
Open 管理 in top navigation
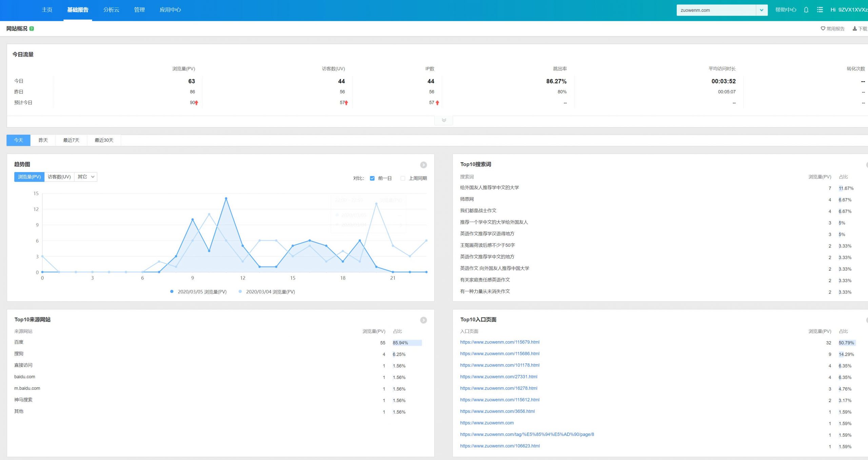(139, 10)
